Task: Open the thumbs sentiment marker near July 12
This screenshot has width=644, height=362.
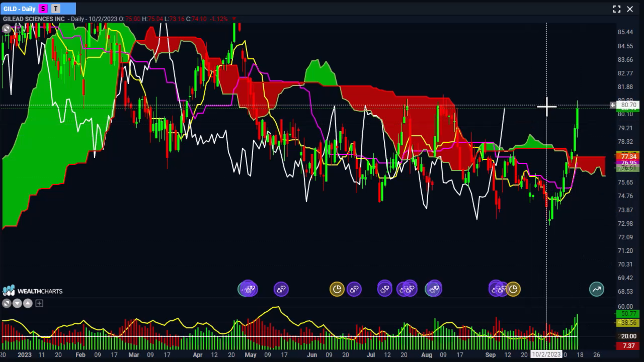Action: coord(385,289)
